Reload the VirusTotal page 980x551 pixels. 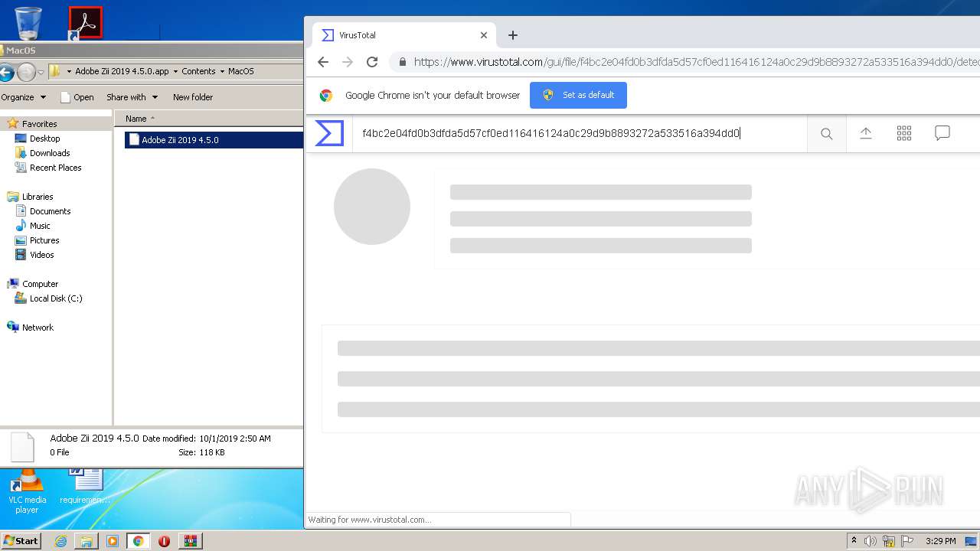coord(372,62)
